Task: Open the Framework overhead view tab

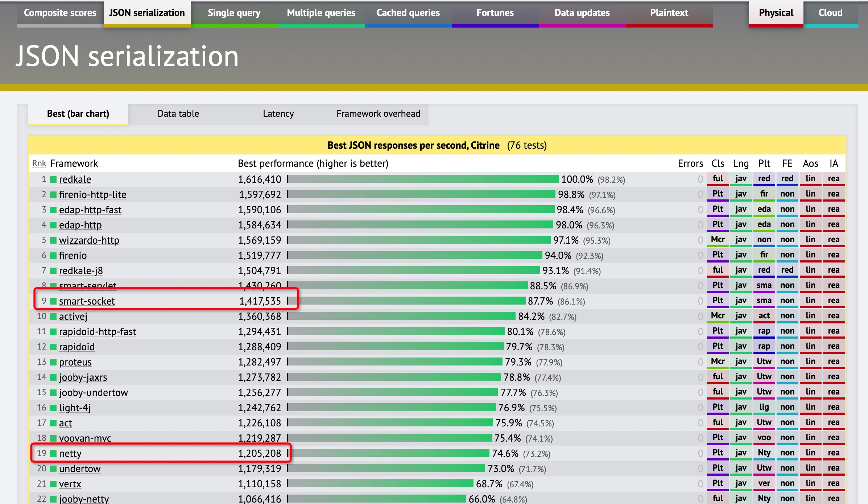Action: [x=379, y=114]
